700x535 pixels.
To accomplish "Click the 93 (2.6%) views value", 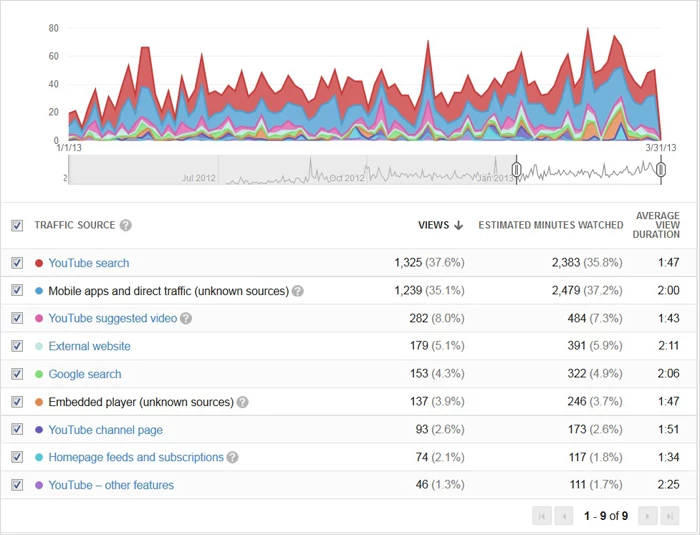I will [440, 429].
